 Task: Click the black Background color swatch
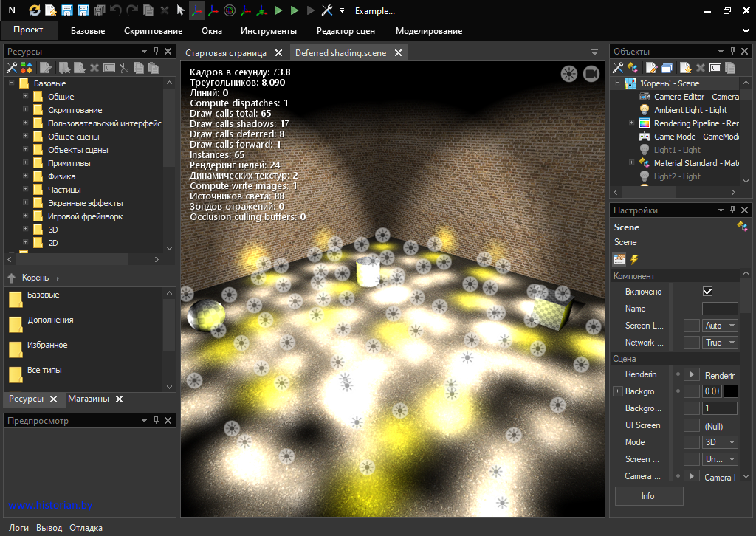(730, 391)
